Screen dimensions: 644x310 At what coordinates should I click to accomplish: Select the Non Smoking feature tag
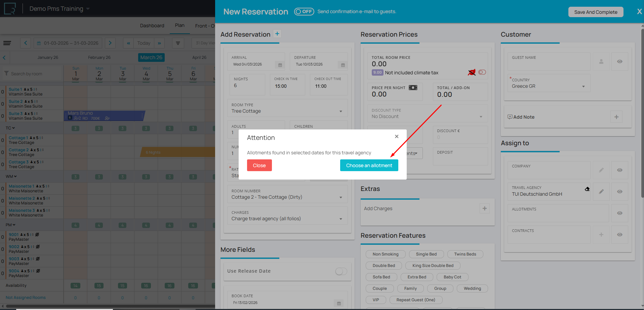tap(385, 254)
